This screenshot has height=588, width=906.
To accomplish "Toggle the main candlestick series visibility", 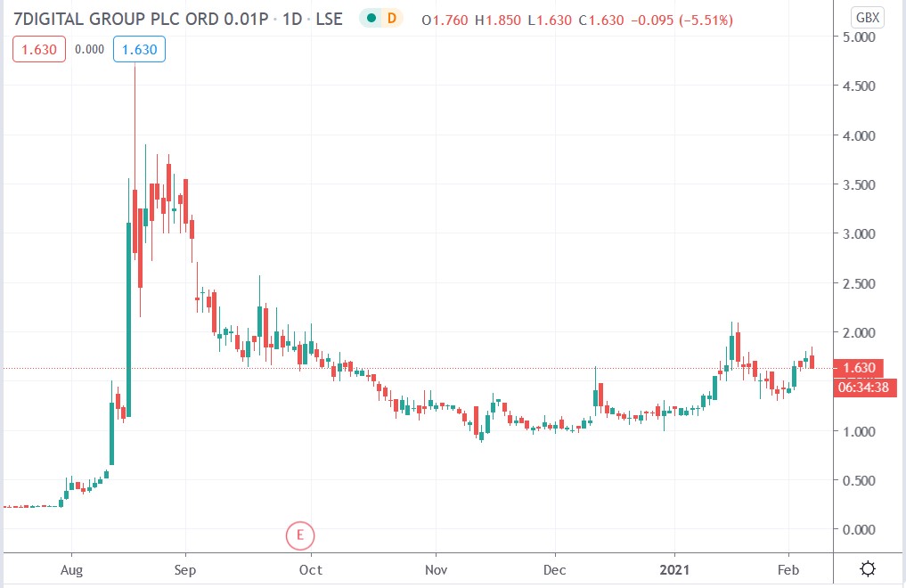I will pos(370,18).
